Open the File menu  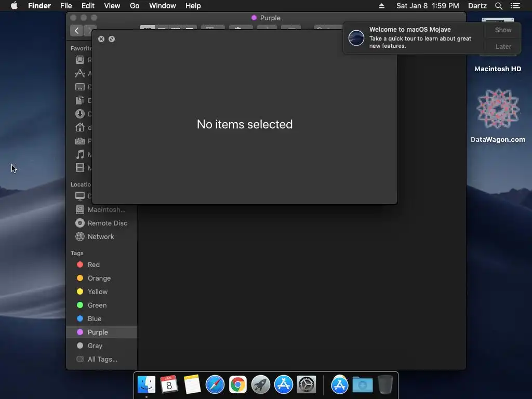(66, 6)
